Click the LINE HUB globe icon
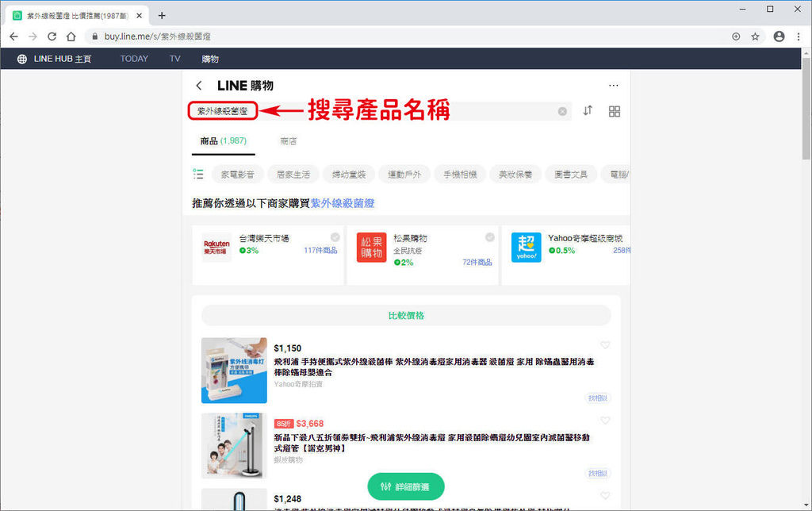 pos(21,59)
